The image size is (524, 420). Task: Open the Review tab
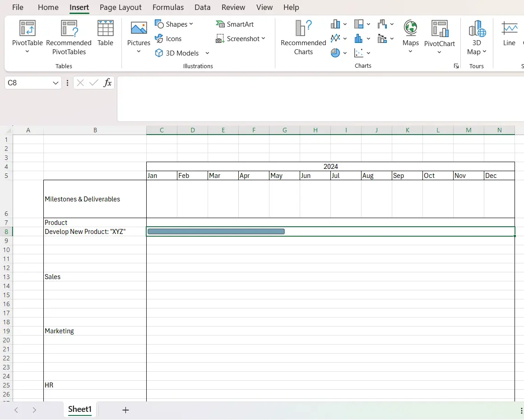click(233, 7)
